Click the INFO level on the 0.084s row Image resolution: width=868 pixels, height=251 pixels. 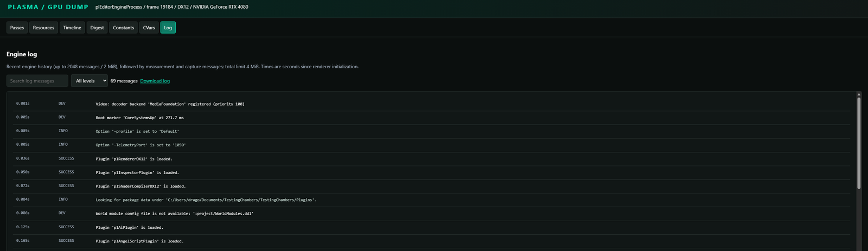[x=63, y=199]
